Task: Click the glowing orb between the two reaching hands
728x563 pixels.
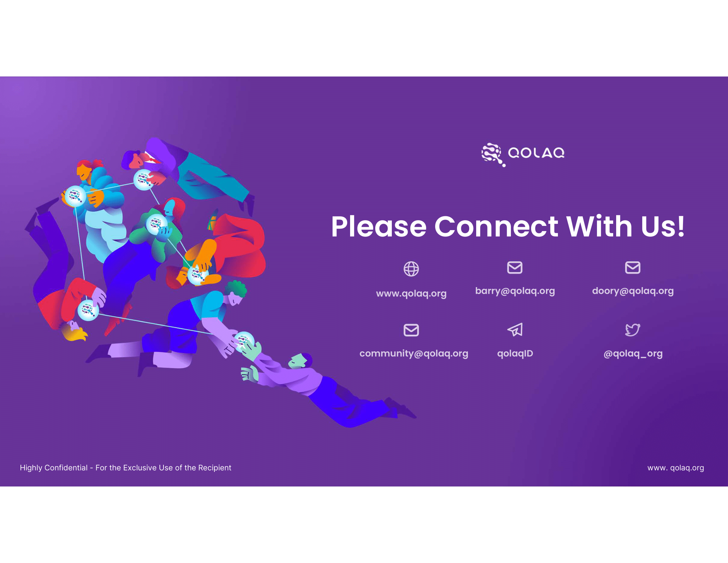Action: coord(244,341)
